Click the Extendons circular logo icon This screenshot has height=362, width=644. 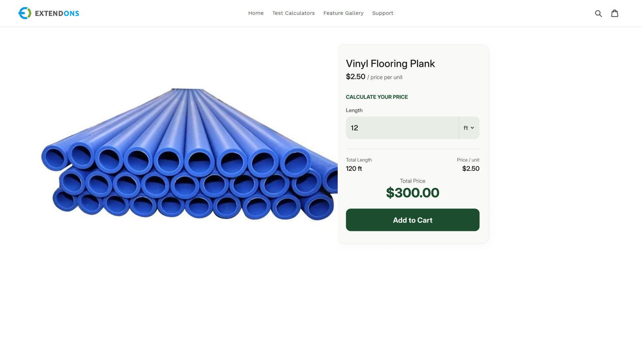[25, 13]
